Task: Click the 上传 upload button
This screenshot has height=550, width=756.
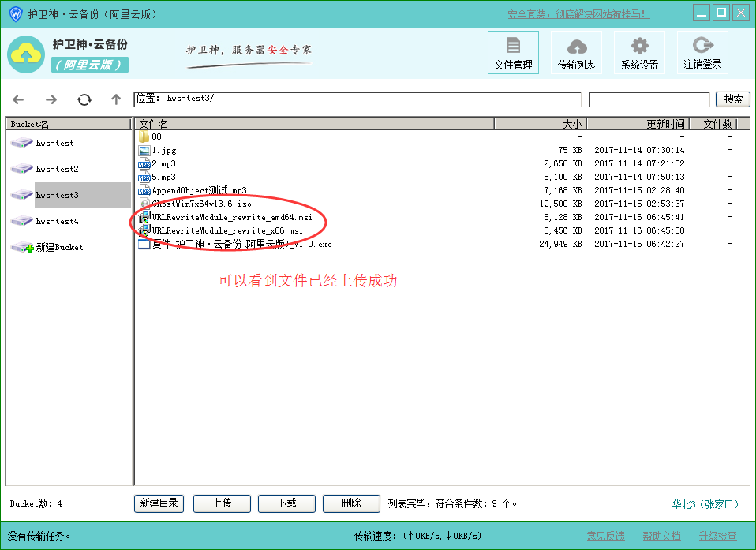Action: pos(222,503)
